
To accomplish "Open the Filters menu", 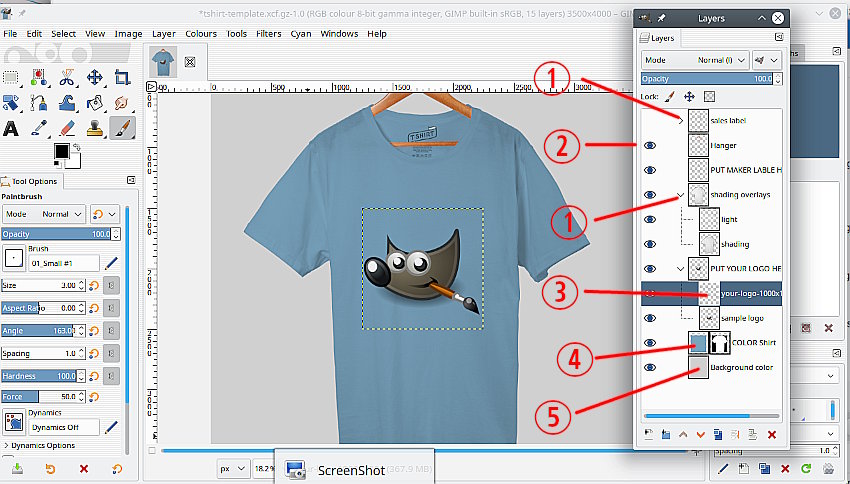I will point(268,34).
